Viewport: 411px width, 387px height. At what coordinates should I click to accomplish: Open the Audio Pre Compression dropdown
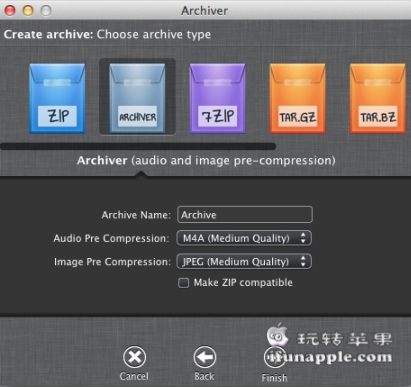pos(244,238)
